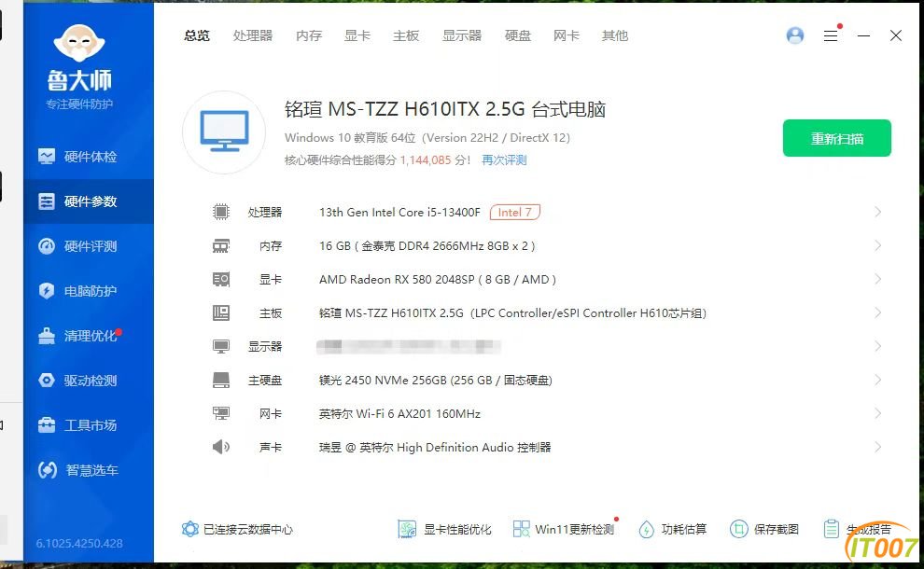Open 功耗估算 tool
Image resolution: width=924 pixels, height=569 pixels.
pyautogui.click(x=672, y=529)
